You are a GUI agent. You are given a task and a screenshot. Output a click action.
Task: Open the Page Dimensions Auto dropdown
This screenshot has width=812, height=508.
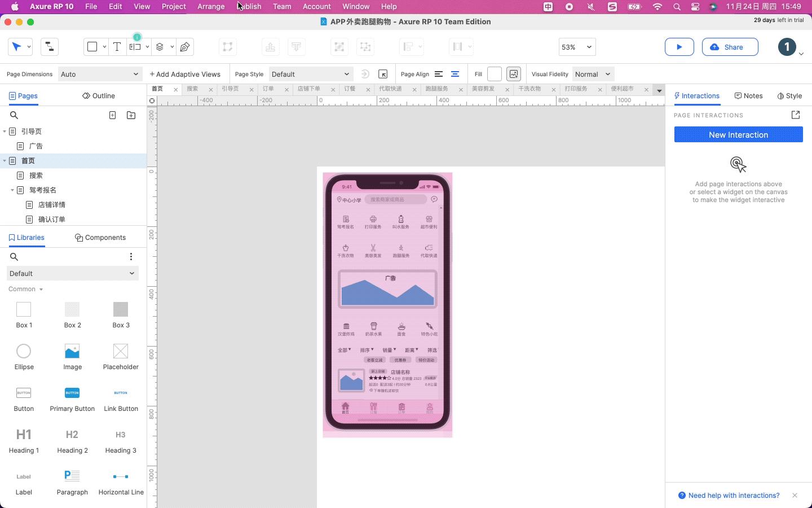[99, 74]
